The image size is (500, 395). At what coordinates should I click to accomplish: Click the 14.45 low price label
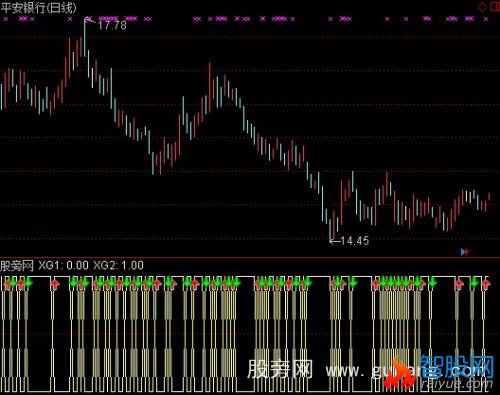(355, 241)
